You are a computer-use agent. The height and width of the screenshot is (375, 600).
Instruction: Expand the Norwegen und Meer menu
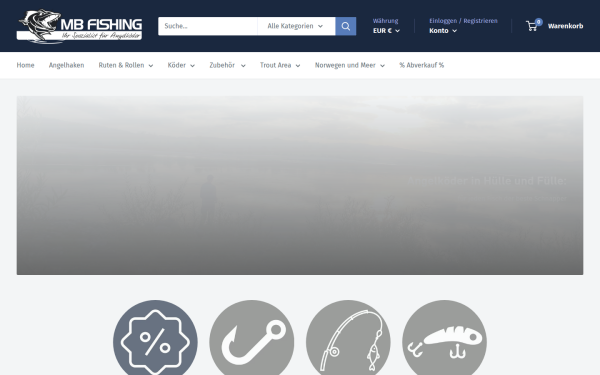tap(350, 65)
